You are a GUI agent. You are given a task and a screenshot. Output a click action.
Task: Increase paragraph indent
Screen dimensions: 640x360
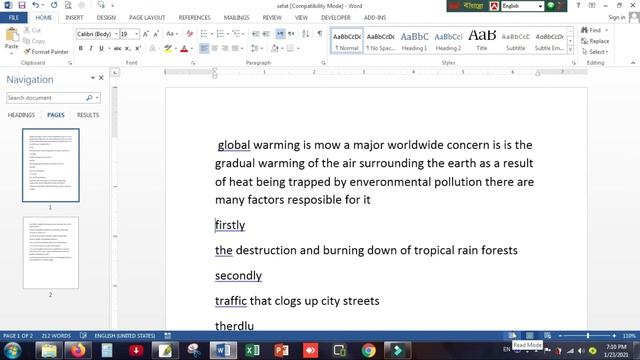266,34
